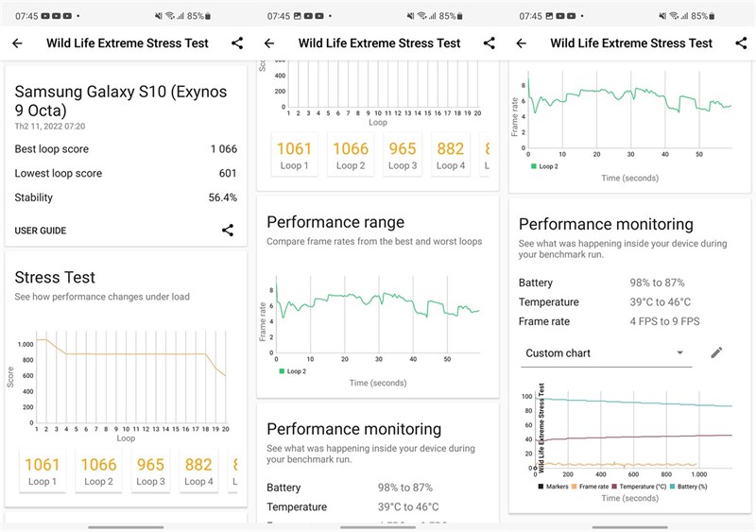Tap Lowest loop score value 601
This screenshot has height=532, width=756.
(228, 173)
